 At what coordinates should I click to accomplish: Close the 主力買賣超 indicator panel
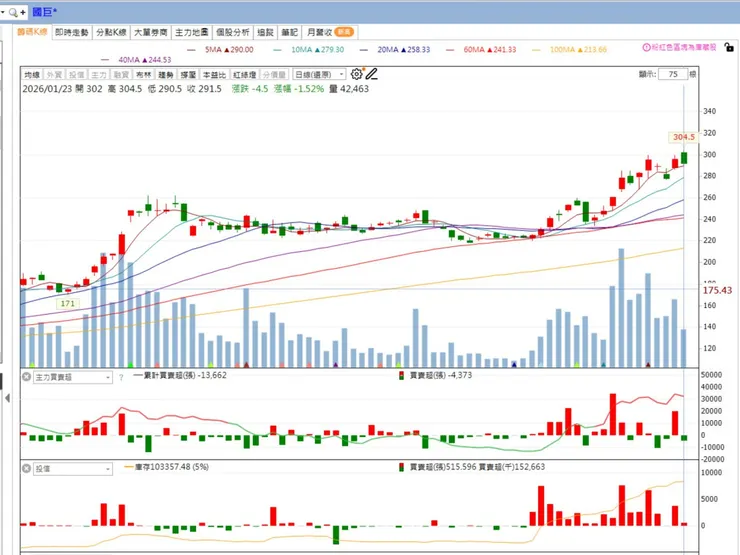pyautogui.click(x=26, y=377)
